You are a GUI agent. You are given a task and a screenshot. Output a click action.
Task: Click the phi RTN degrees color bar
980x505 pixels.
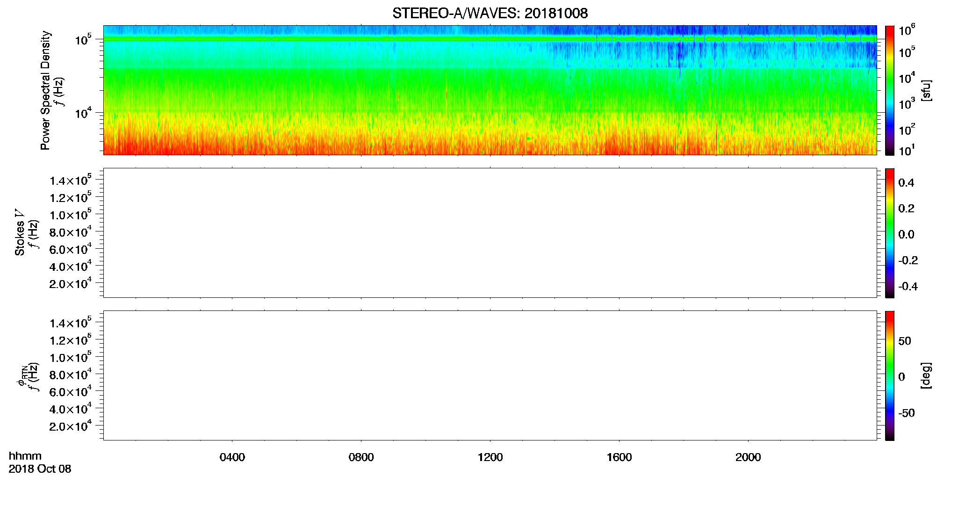(890, 375)
